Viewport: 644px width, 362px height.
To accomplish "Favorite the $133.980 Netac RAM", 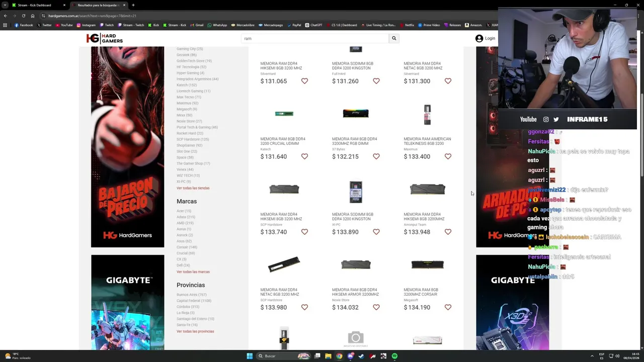I will [304, 307].
